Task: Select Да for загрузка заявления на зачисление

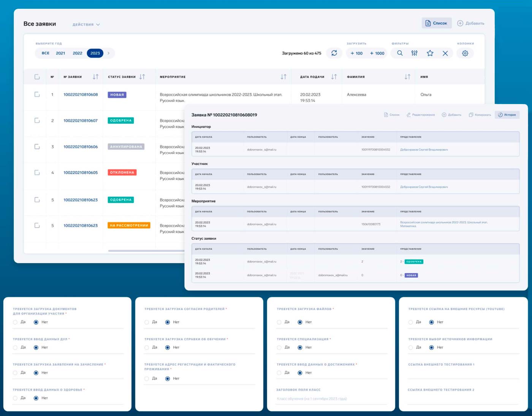Action: 15,373
